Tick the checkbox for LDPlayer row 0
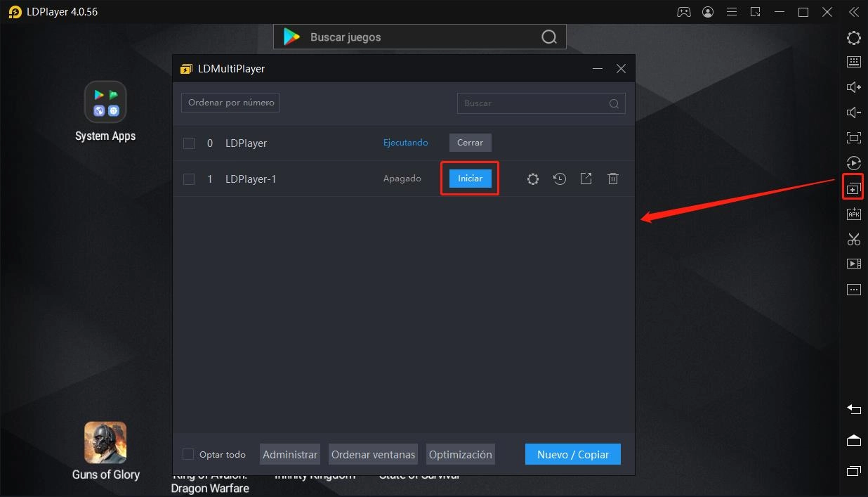 (x=189, y=143)
